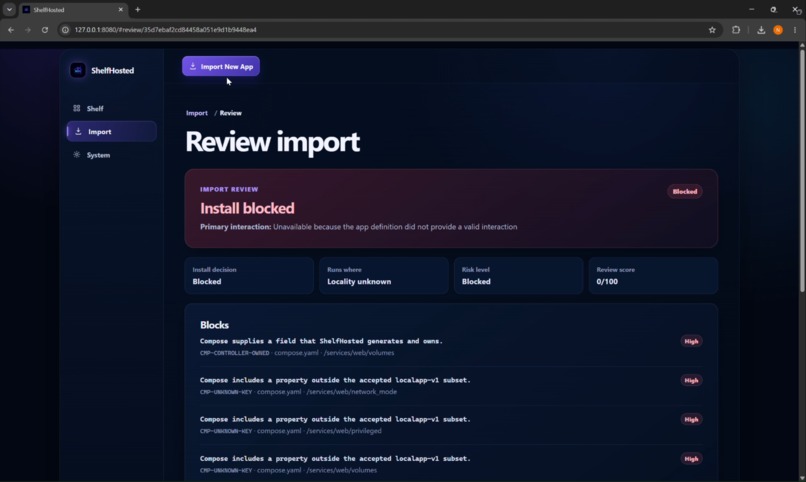The image size is (806, 482).
Task: Click the Risk level Blocked value
Action: pyautogui.click(x=476, y=282)
